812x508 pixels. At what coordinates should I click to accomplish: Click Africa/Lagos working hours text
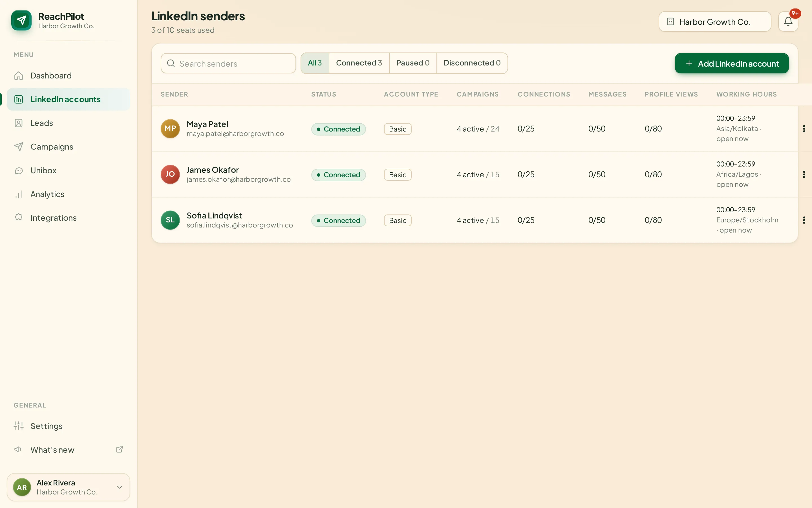[737, 174]
